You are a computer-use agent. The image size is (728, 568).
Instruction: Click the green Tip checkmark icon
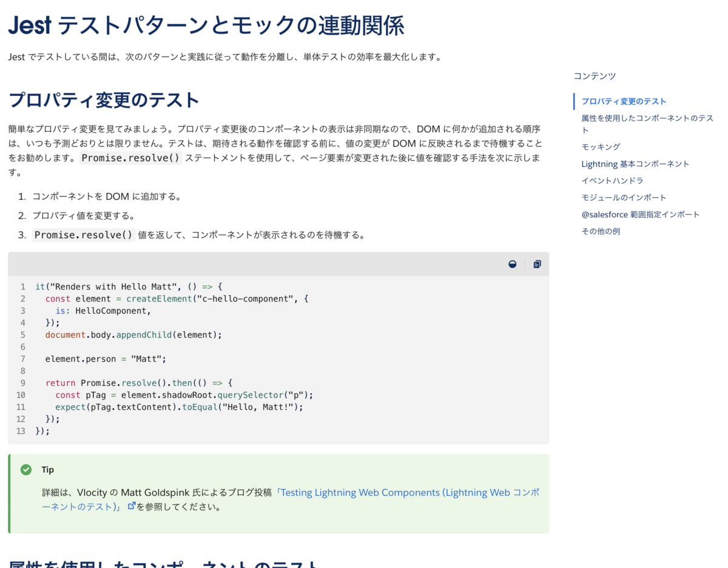tap(25, 469)
